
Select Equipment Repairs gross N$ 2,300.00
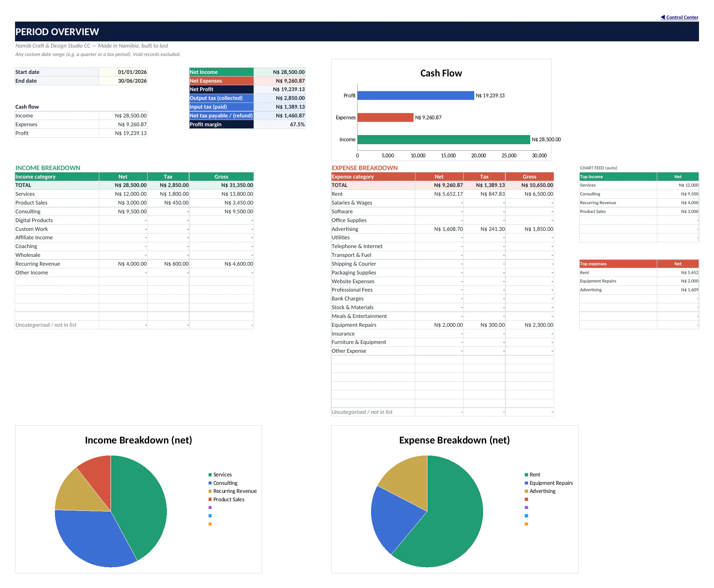coord(530,325)
